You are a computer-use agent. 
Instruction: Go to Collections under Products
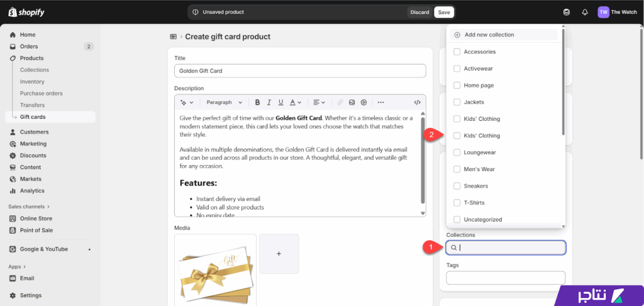(x=35, y=70)
